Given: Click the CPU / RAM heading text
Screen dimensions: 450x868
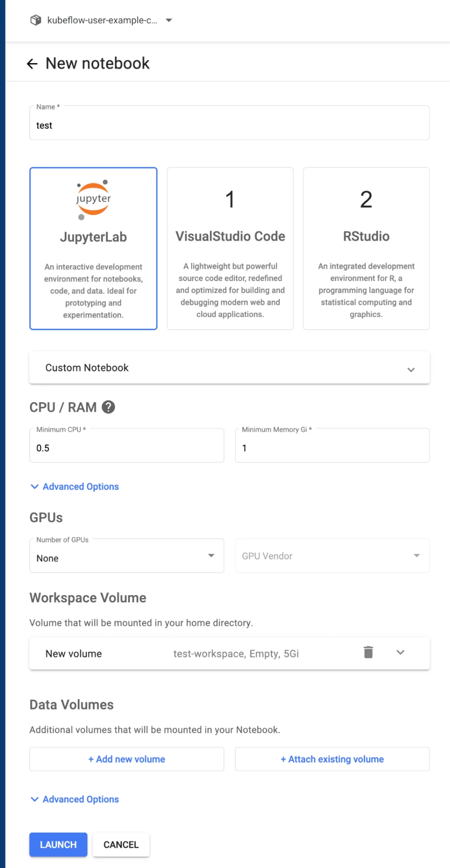Looking at the screenshot, I should (63, 407).
